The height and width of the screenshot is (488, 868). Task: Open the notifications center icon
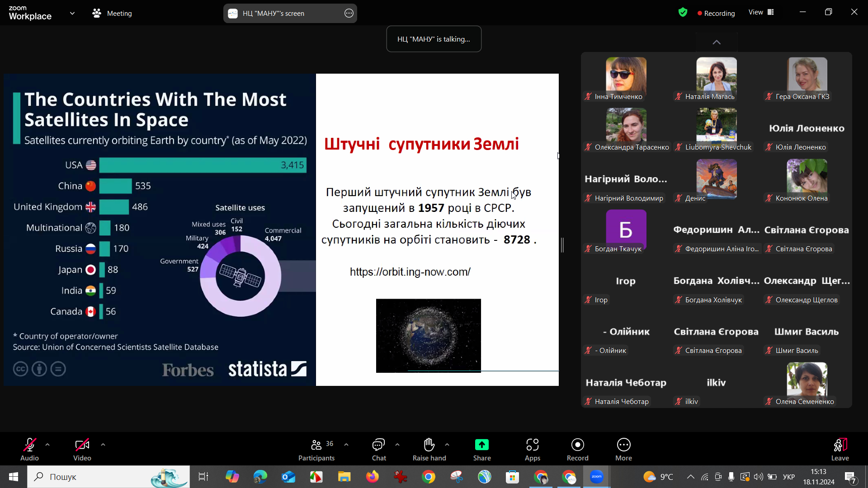850,477
